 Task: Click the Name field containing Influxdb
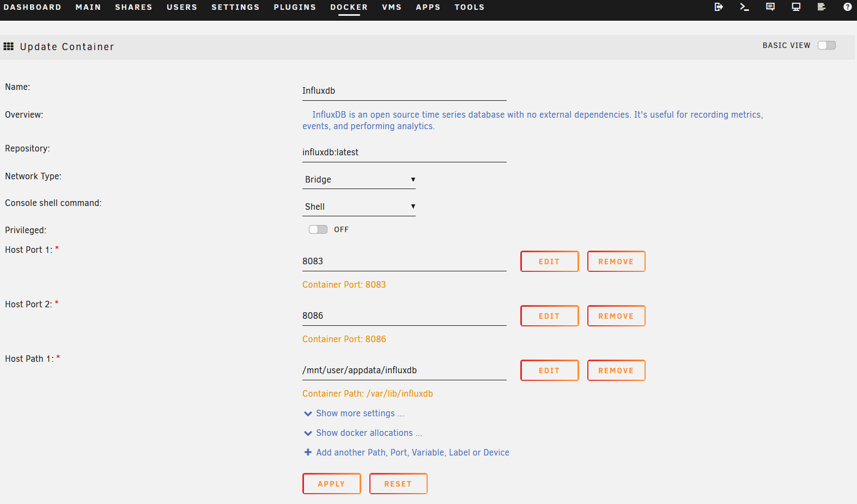[x=404, y=91]
